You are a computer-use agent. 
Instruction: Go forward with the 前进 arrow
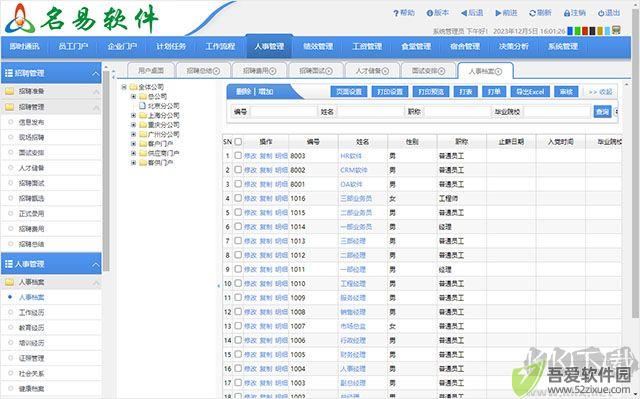point(498,13)
